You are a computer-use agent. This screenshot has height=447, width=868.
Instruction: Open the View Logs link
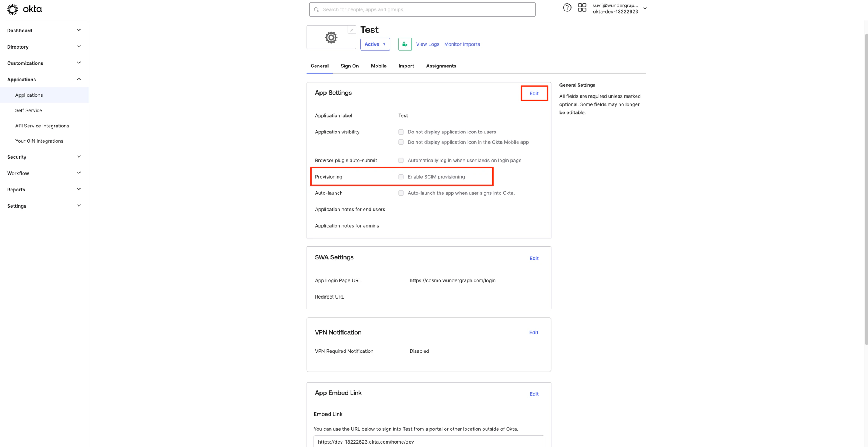427,44
